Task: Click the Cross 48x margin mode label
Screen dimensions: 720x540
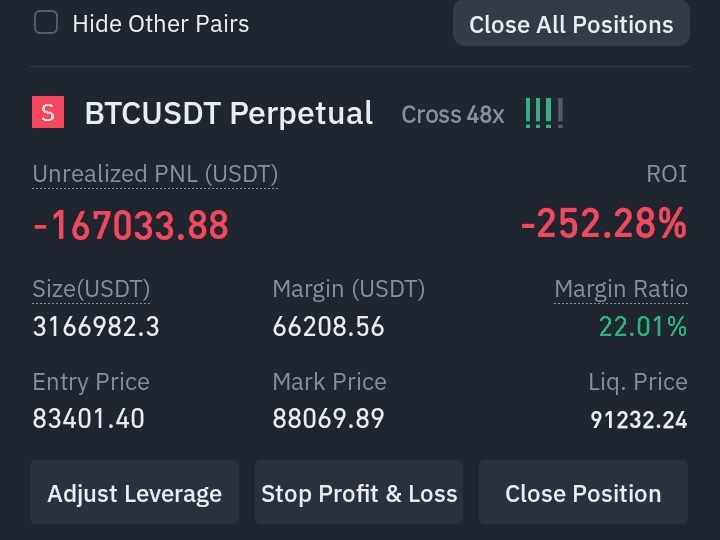Action: coord(453,114)
